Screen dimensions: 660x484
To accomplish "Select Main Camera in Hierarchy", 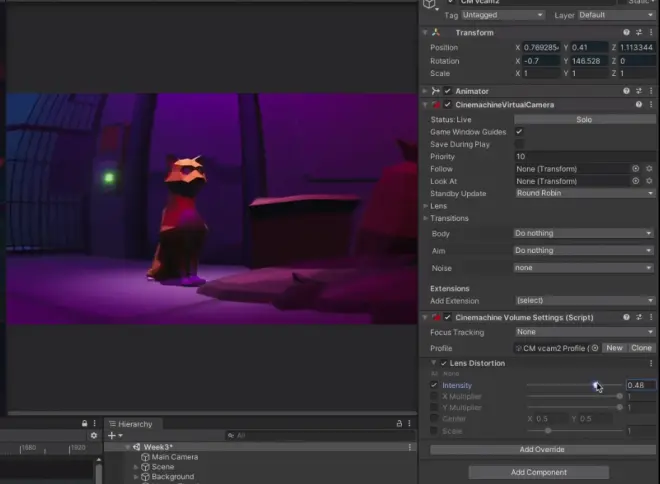I will pos(175,457).
